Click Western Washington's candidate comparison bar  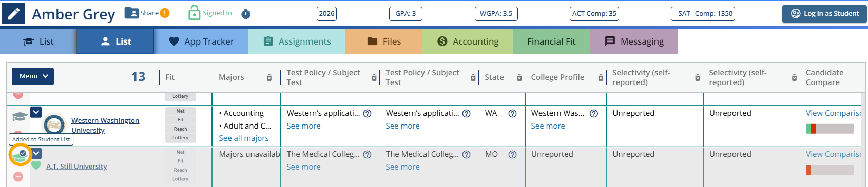tap(830, 129)
